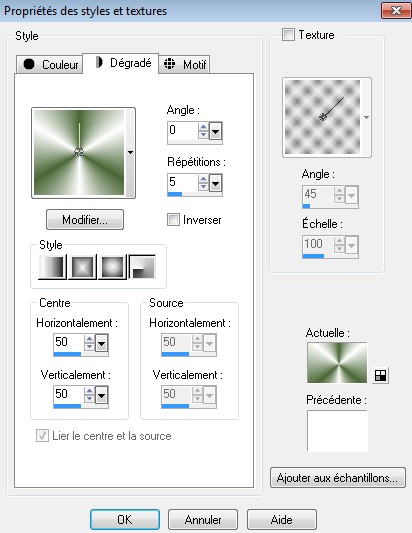Switch to the Couleur tab
The height and width of the screenshot is (533, 412).
coord(50,64)
